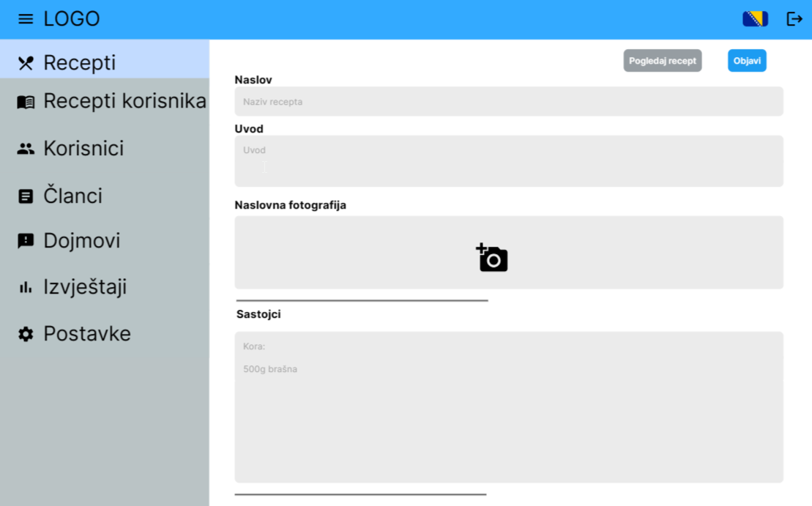The height and width of the screenshot is (506, 812).
Task: Click the add photo camera icon
Action: click(492, 258)
